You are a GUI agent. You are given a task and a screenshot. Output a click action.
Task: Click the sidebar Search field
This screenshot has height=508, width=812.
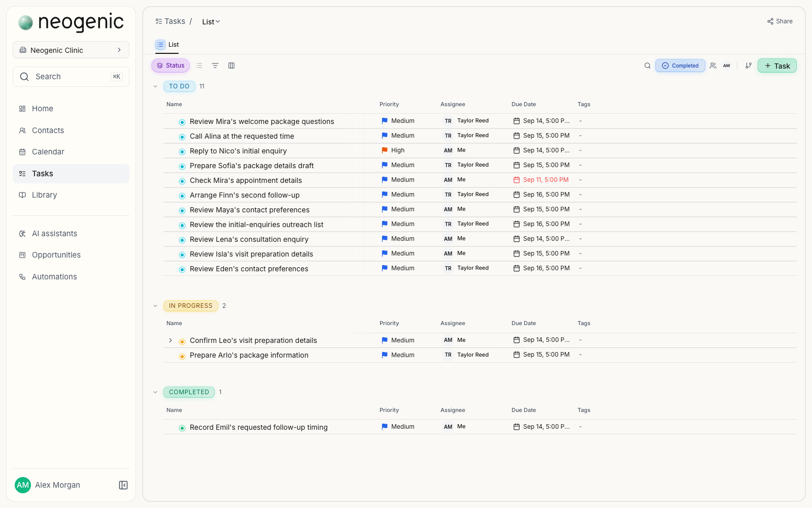(x=71, y=77)
